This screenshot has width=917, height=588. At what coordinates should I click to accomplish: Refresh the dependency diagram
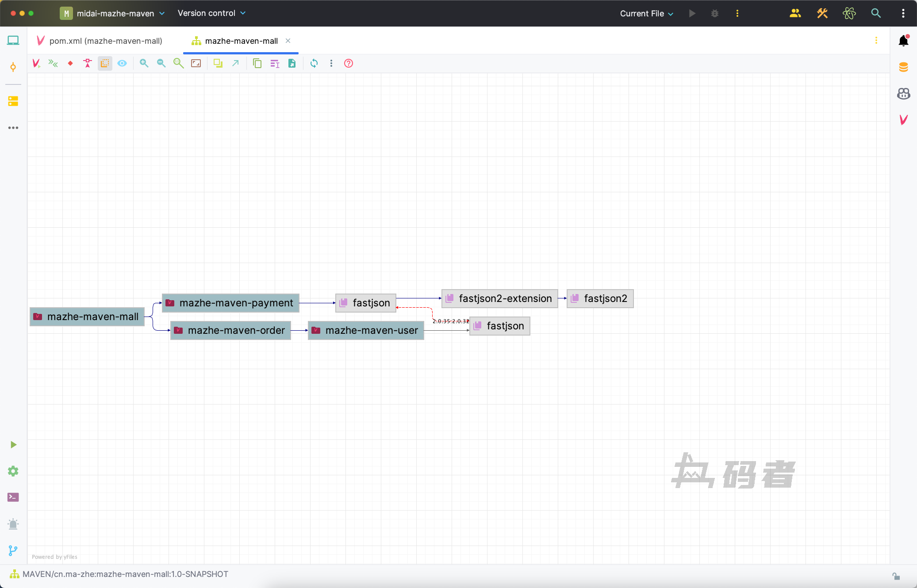click(x=314, y=63)
